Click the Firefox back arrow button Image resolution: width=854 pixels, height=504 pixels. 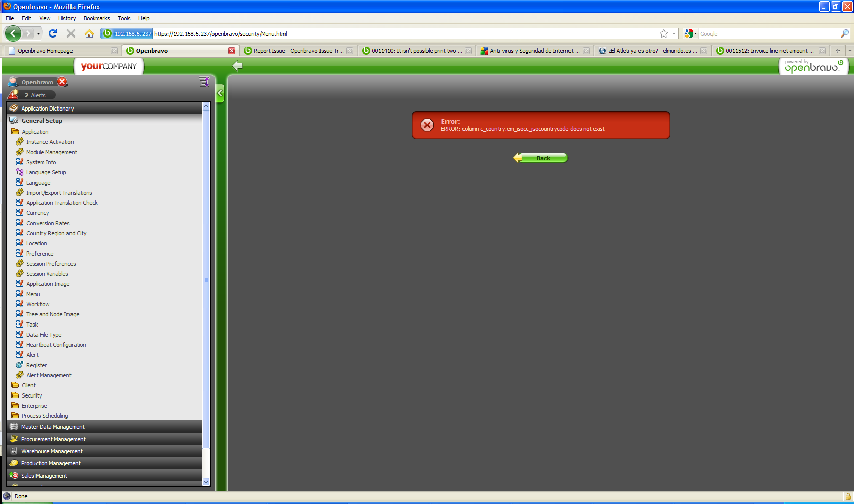pyautogui.click(x=13, y=34)
